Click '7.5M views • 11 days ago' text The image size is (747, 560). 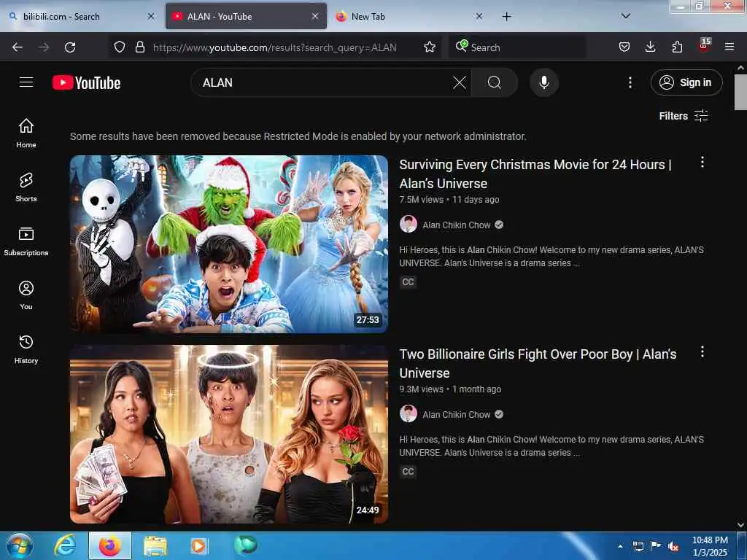click(x=449, y=200)
